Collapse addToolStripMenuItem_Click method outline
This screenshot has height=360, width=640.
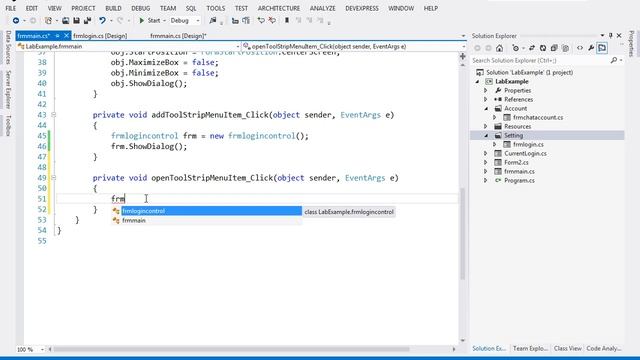(53, 115)
